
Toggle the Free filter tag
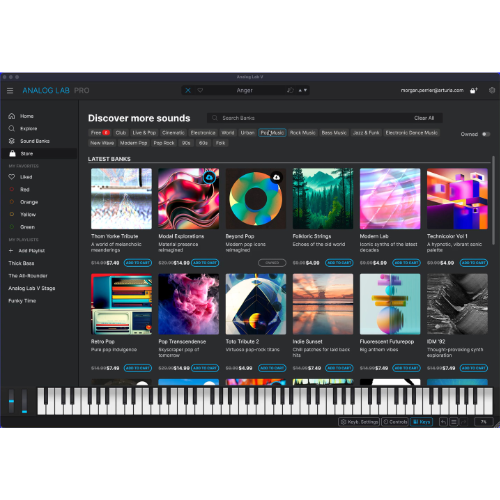[x=100, y=133]
